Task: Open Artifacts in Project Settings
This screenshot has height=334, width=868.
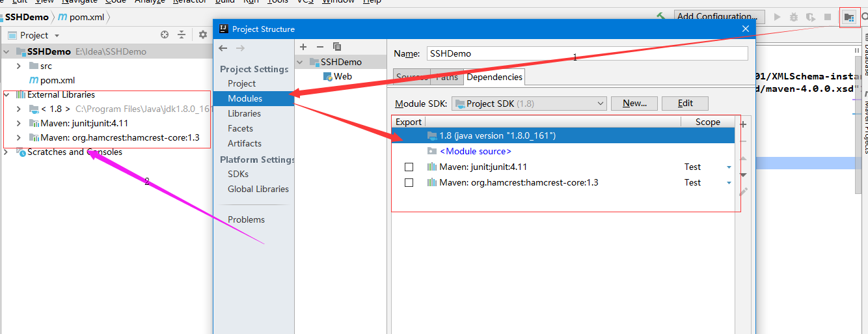Action: pyautogui.click(x=245, y=143)
